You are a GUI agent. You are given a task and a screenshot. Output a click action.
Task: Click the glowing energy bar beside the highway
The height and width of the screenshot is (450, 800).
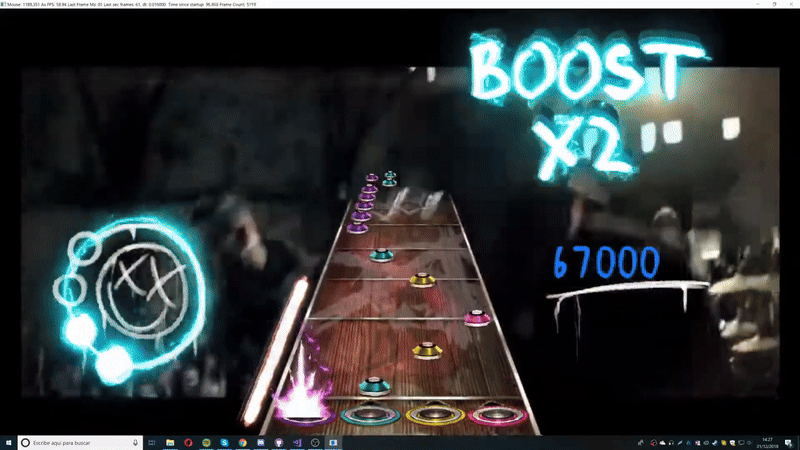point(276,352)
